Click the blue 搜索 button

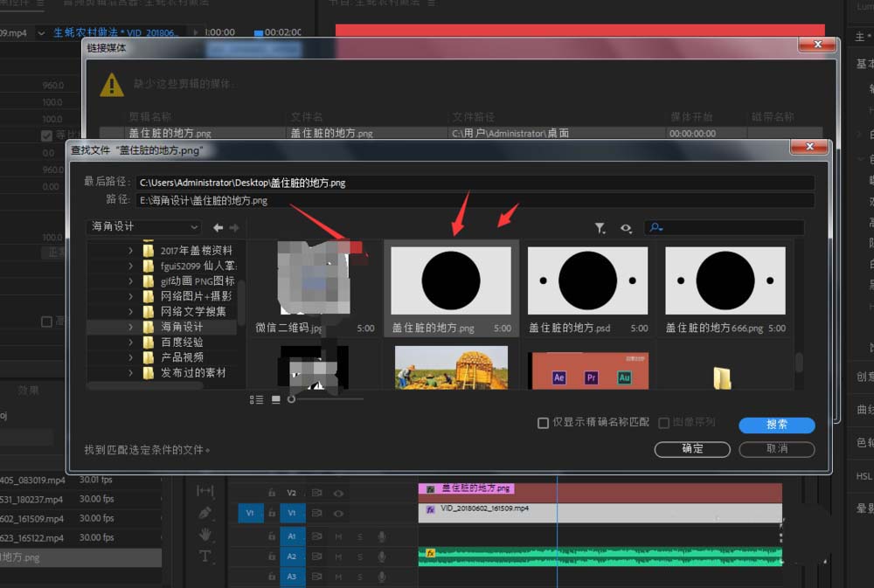tap(777, 425)
